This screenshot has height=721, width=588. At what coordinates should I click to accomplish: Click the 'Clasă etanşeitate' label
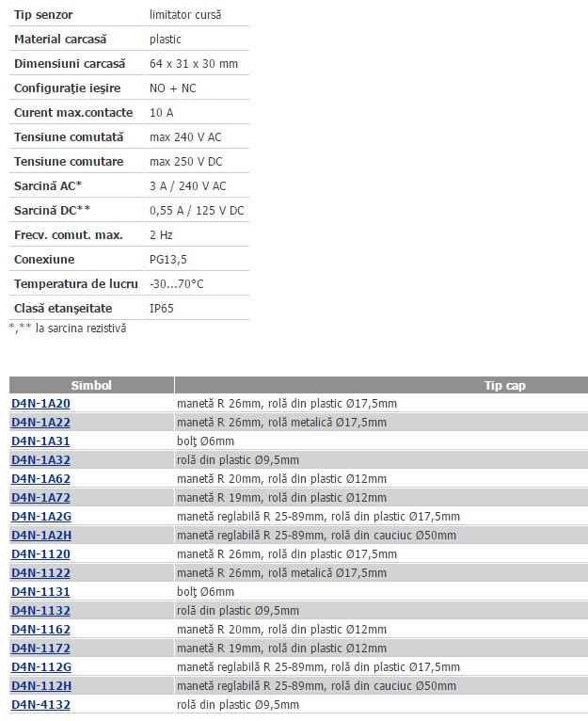[63, 308]
